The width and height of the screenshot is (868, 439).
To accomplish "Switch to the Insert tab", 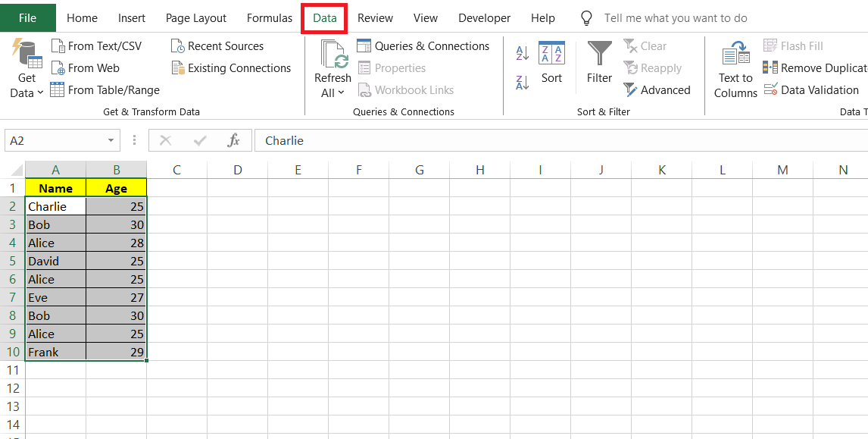I will click(132, 17).
